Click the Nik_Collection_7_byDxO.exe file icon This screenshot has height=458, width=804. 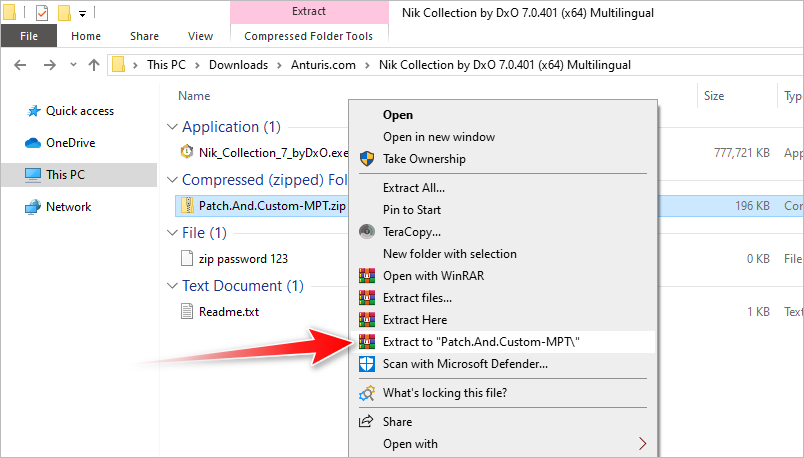pos(187,152)
